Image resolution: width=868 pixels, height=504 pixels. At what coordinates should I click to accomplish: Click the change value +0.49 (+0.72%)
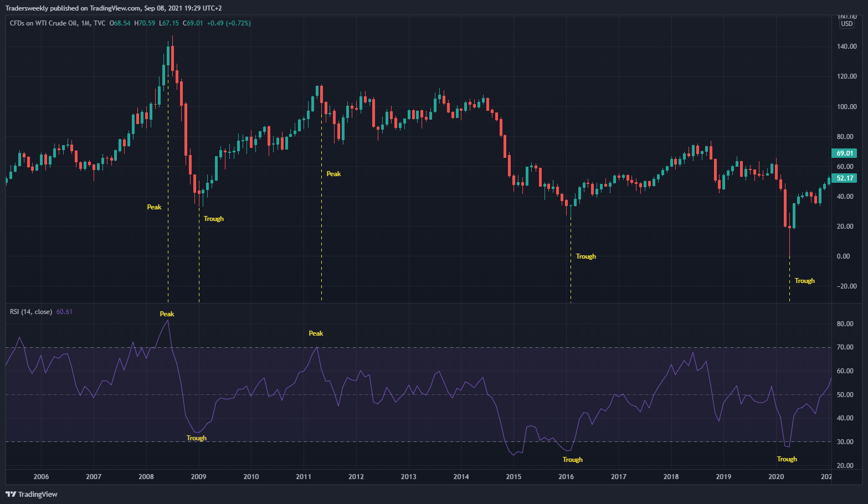coord(229,23)
